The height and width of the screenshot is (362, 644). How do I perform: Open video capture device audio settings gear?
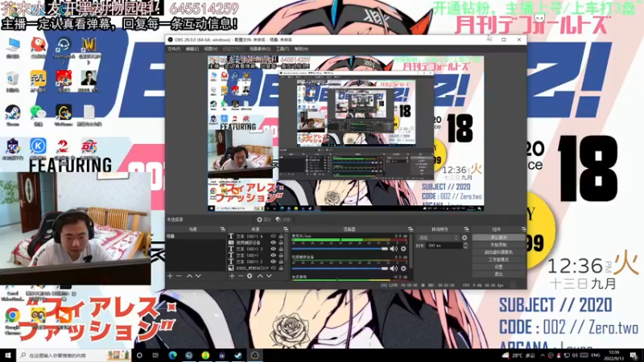pos(404,269)
